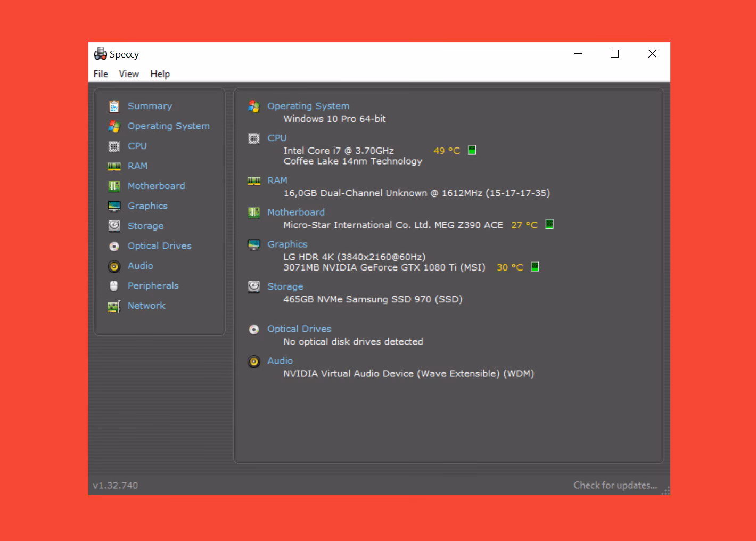Click the 16,0GB Dual-Channel RAM details line
756x541 pixels.
417,193
